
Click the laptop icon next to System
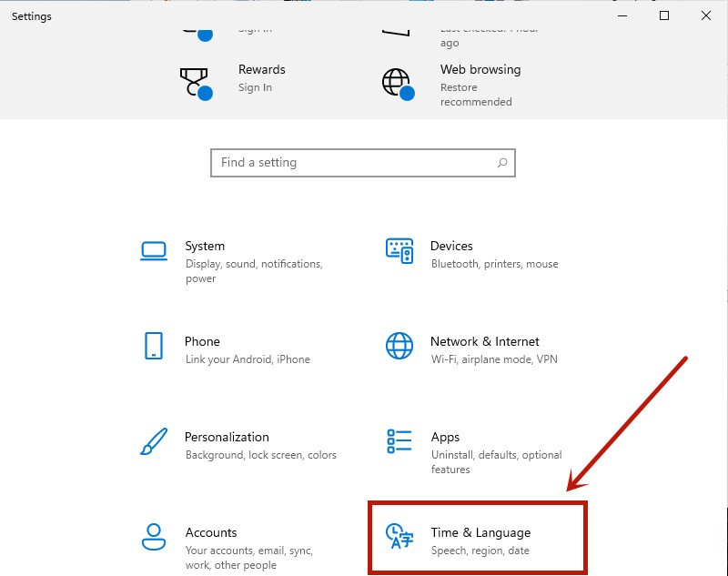coord(153,252)
